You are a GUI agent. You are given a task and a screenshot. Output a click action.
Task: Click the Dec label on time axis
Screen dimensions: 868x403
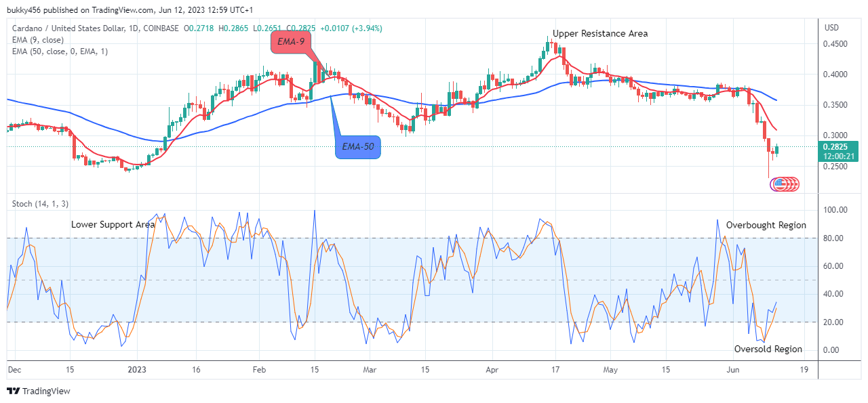(14, 370)
